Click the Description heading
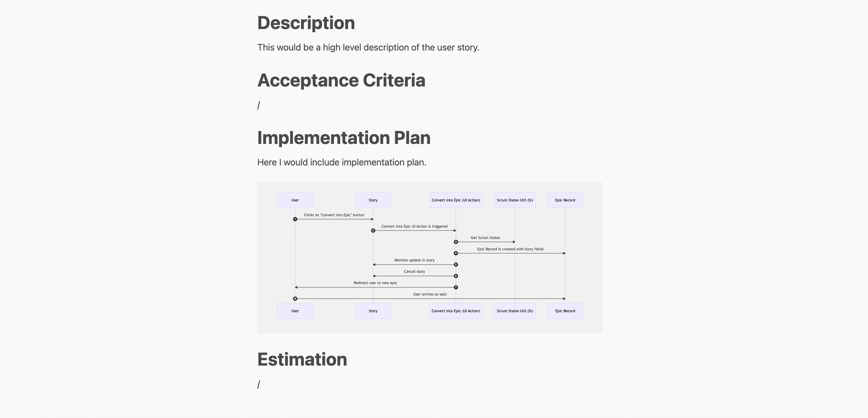 coord(306,23)
